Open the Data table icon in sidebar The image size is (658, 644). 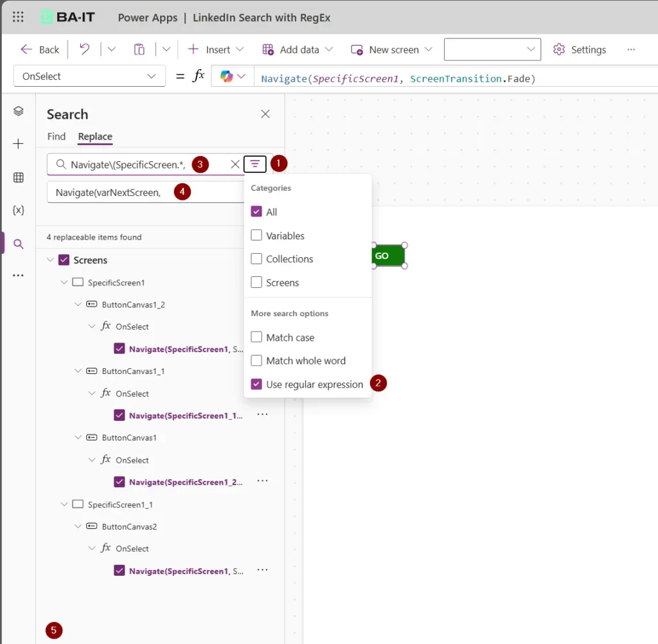(18, 177)
